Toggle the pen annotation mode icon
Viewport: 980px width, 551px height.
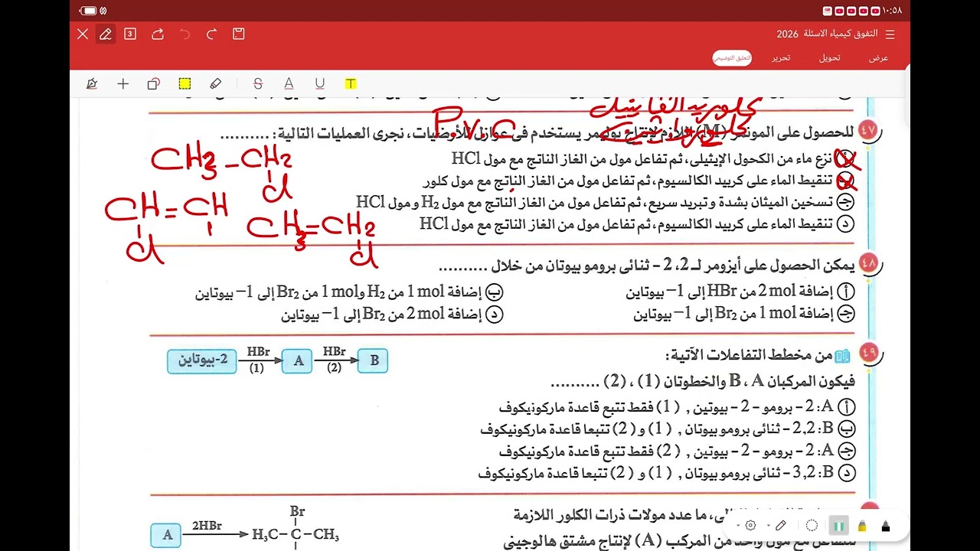click(106, 34)
